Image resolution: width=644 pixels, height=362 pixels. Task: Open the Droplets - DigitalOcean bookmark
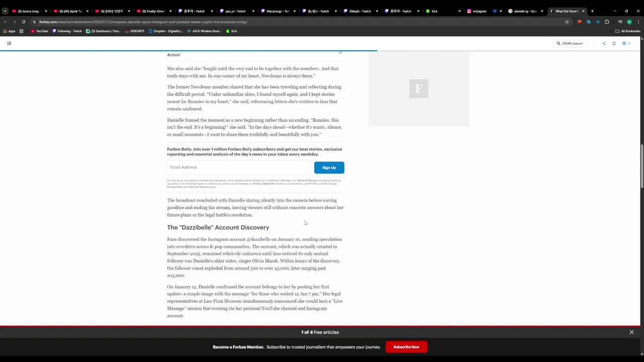click(x=165, y=31)
